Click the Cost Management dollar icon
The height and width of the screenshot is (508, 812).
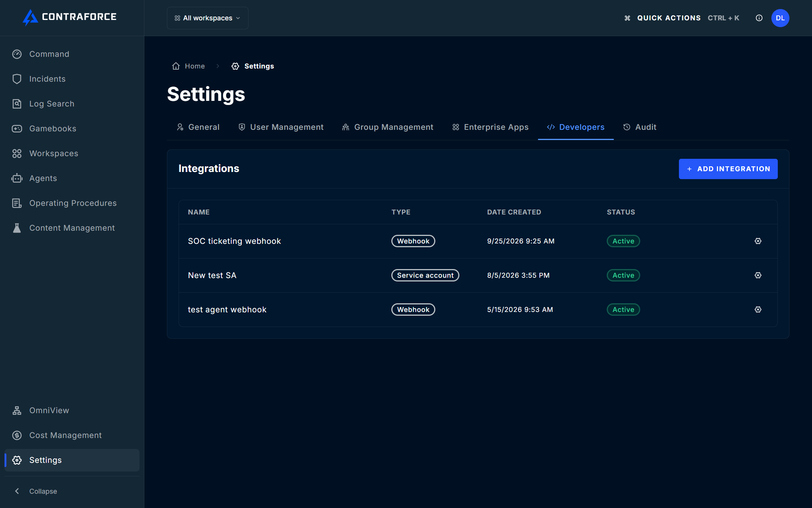click(x=17, y=435)
